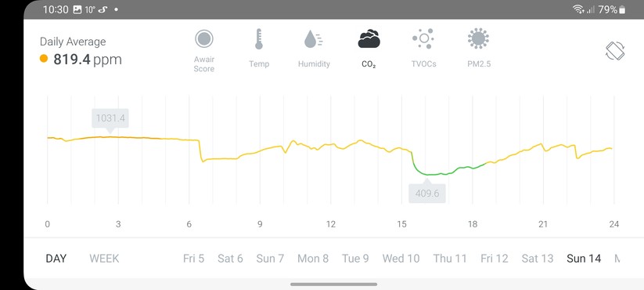Select the Awair Score icon
The image size is (644, 290).
pyautogui.click(x=204, y=39)
